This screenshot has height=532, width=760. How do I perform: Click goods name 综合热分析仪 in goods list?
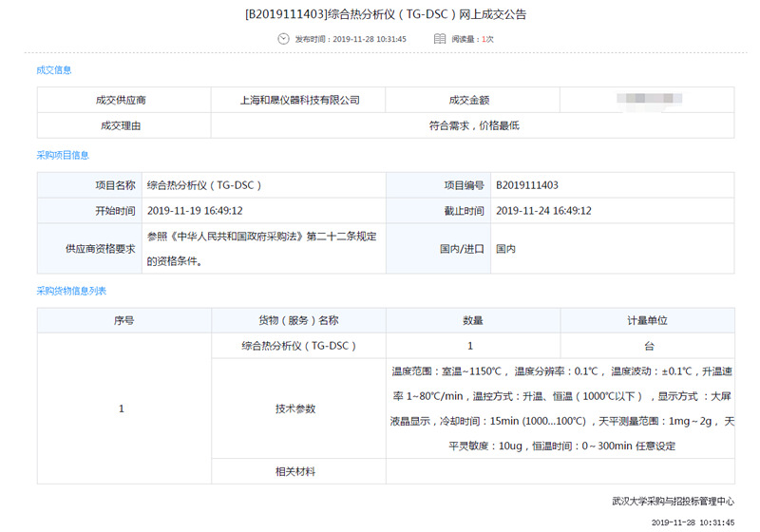click(x=298, y=346)
